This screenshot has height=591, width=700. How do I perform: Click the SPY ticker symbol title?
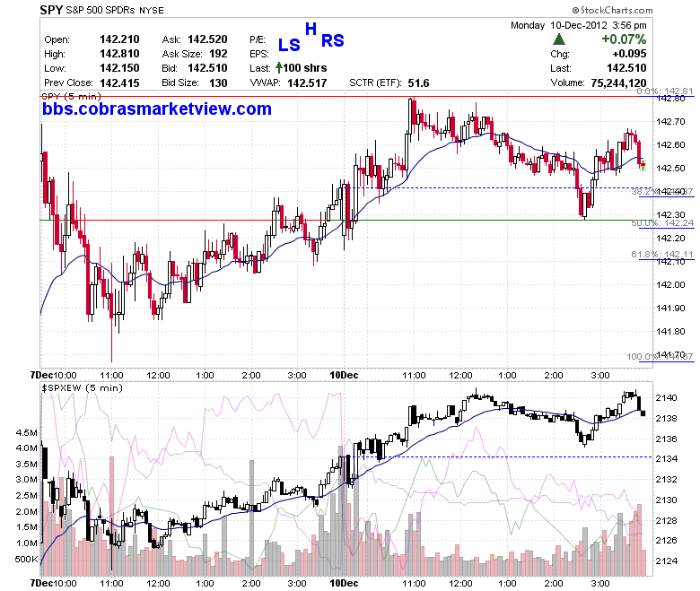click(x=51, y=10)
